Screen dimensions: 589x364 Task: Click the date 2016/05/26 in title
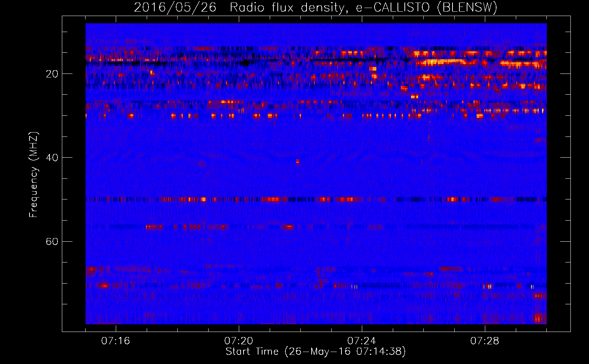point(175,8)
